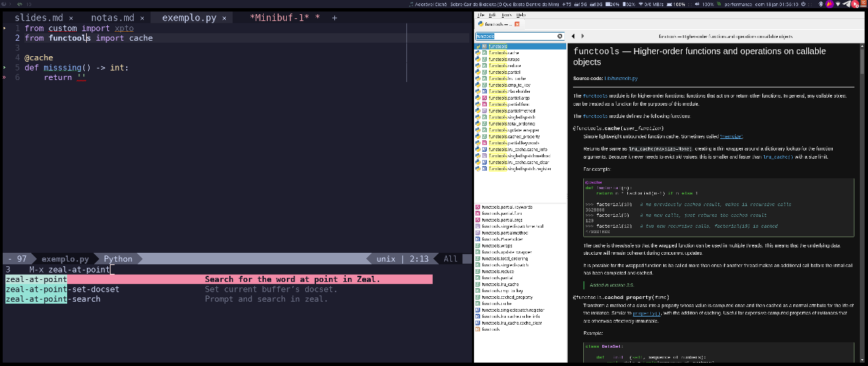Click the Python major mode indicator

[118, 259]
